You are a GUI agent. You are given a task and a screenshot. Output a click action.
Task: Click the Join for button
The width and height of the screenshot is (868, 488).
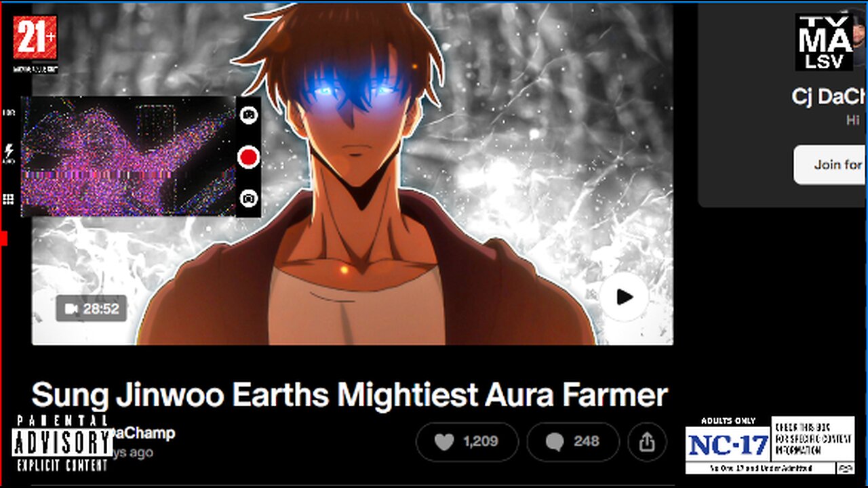(831, 165)
